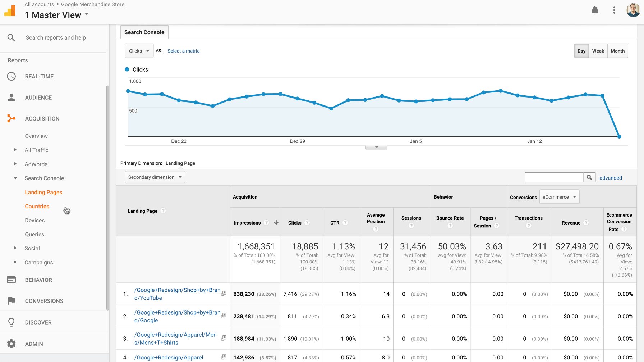Click the Bounce Rate help icon
Screen dimensions: 644x362
450,226
